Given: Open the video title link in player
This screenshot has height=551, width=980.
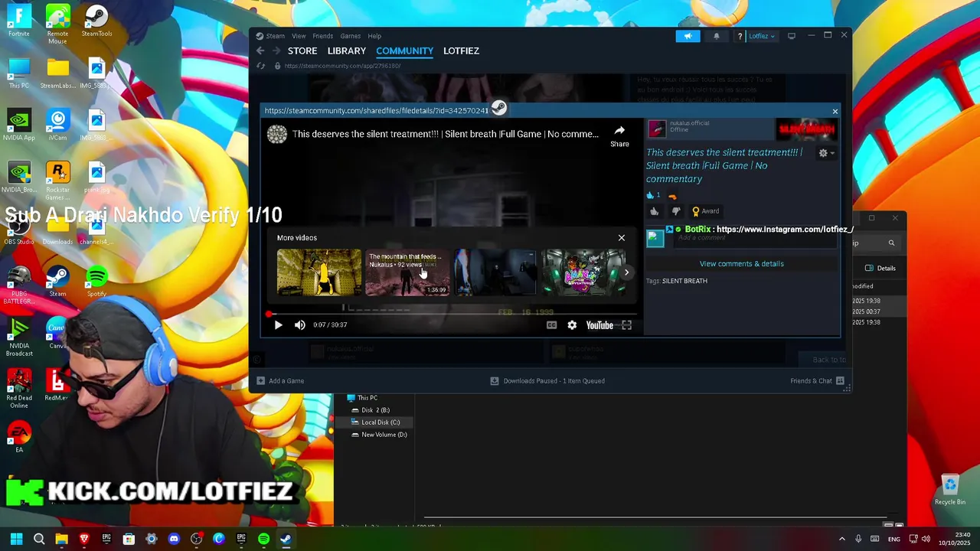Looking at the screenshot, I should tap(445, 134).
